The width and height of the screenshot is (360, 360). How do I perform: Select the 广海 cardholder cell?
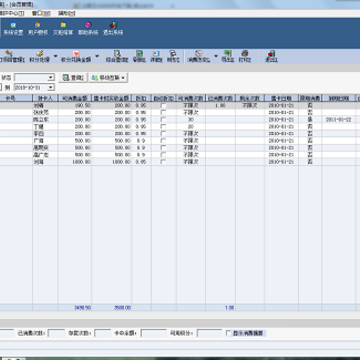tap(45, 141)
